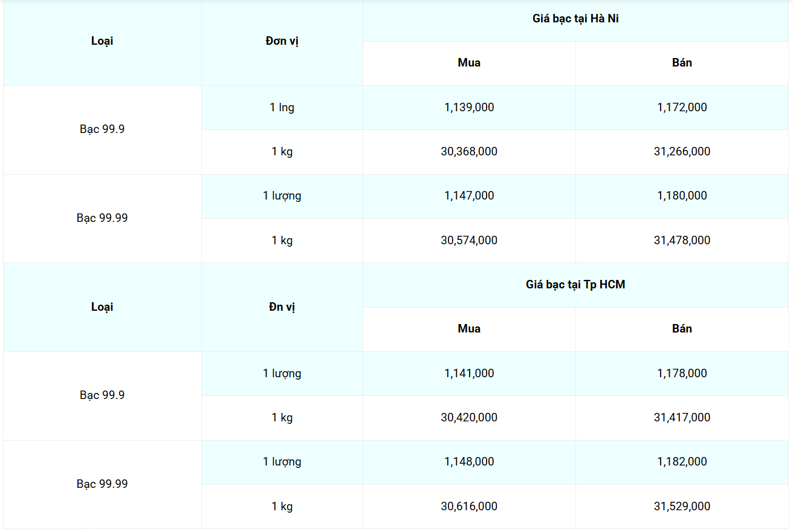Image resolution: width=793 pixels, height=532 pixels.
Task: Select the 31,478,000 price cell
Action: tap(682, 241)
